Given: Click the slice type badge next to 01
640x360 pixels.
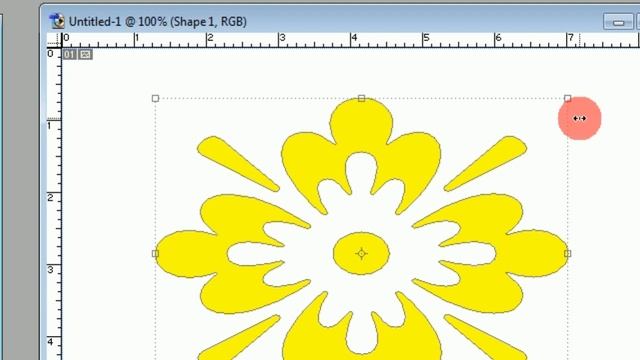Looking at the screenshot, I should (x=85, y=54).
